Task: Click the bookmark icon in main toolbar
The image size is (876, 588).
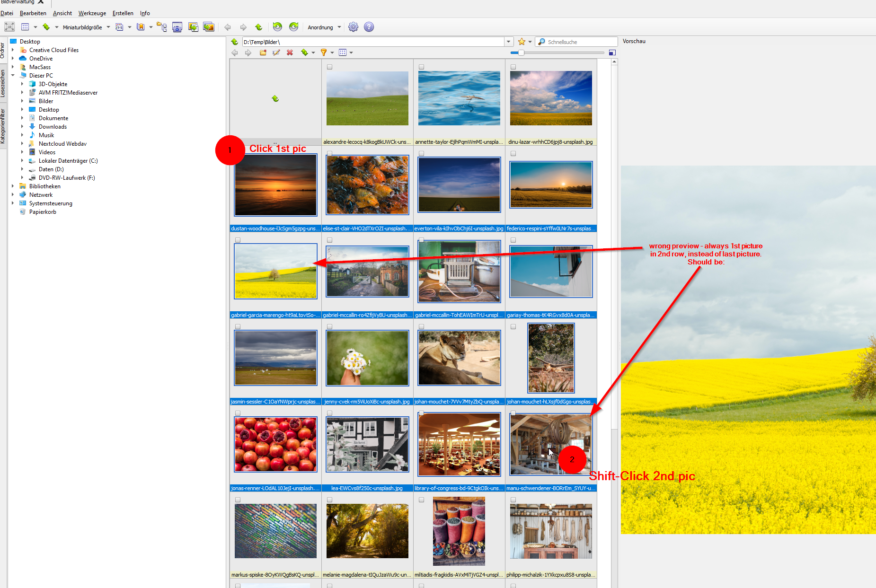Action: [141, 27]
